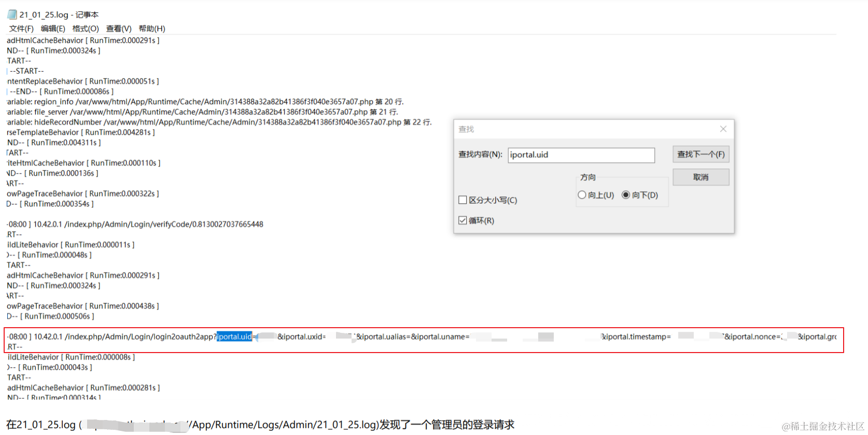Click ildLiteBehavior RunTime:0.000008s line
Image resolution: width=868 pixels, height=435 pixels.
coord(71,357)
